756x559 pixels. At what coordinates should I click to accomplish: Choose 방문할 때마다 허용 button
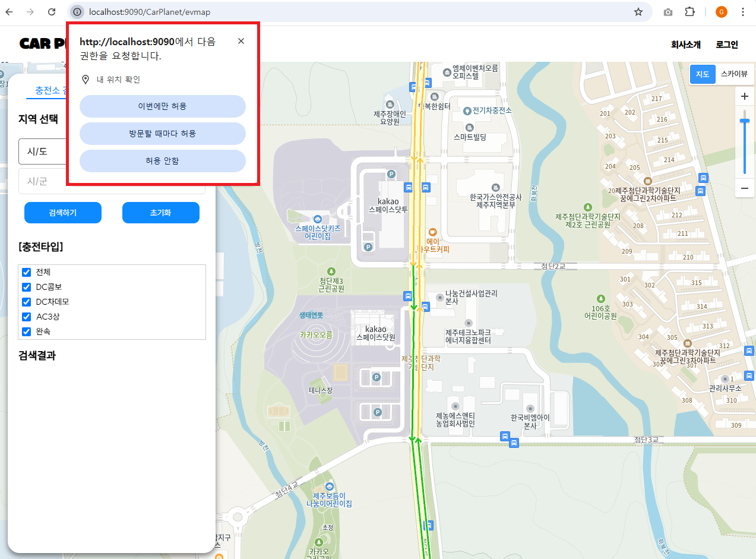(163, 134)
